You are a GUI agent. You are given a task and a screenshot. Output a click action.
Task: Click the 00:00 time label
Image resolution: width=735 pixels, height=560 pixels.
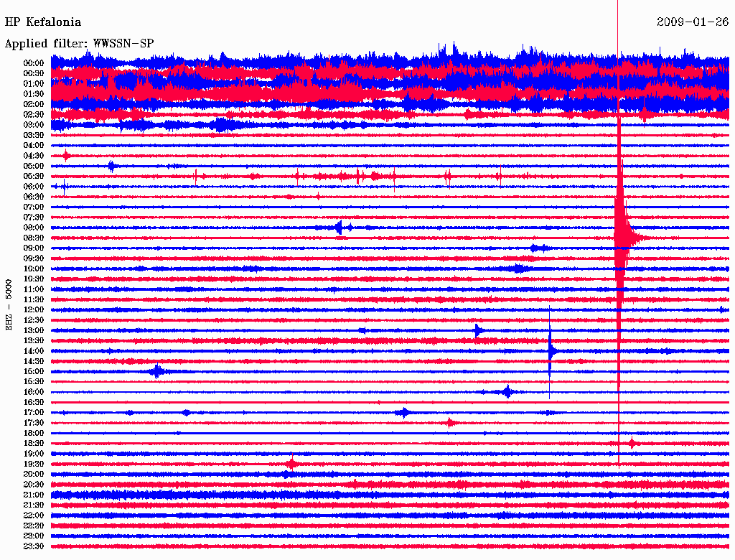coord(34,63)
